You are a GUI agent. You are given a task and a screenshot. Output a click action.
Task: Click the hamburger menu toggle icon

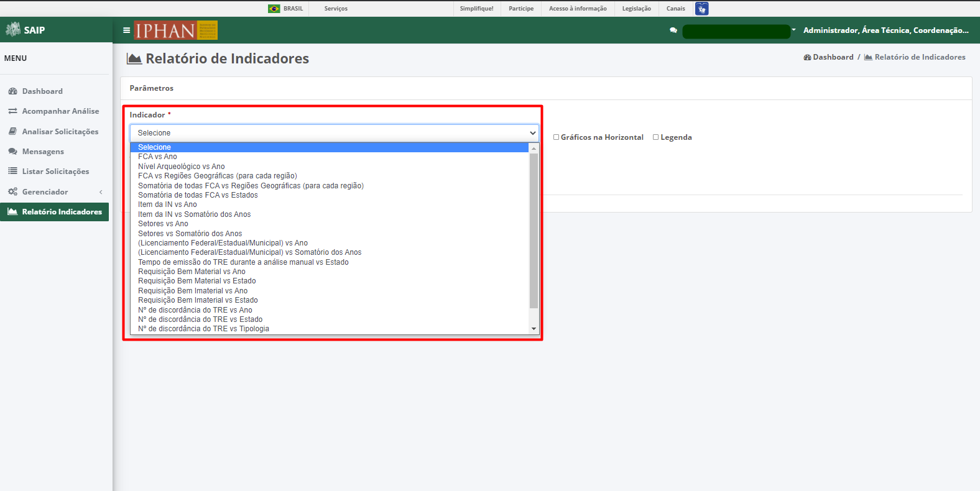(x=127, y=30)
